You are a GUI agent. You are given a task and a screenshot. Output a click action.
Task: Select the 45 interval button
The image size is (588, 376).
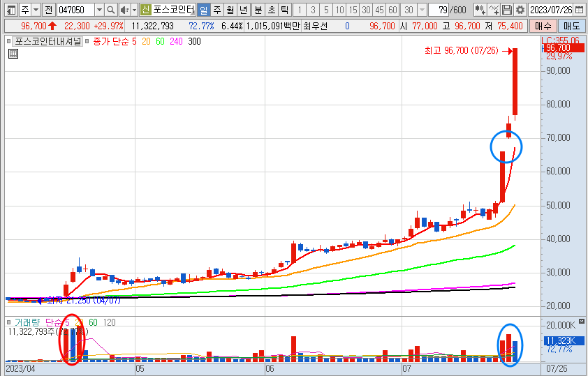[379, 10]
